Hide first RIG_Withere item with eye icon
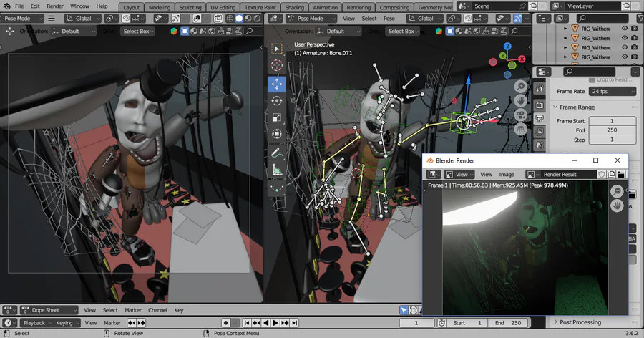 pos(625,29)
